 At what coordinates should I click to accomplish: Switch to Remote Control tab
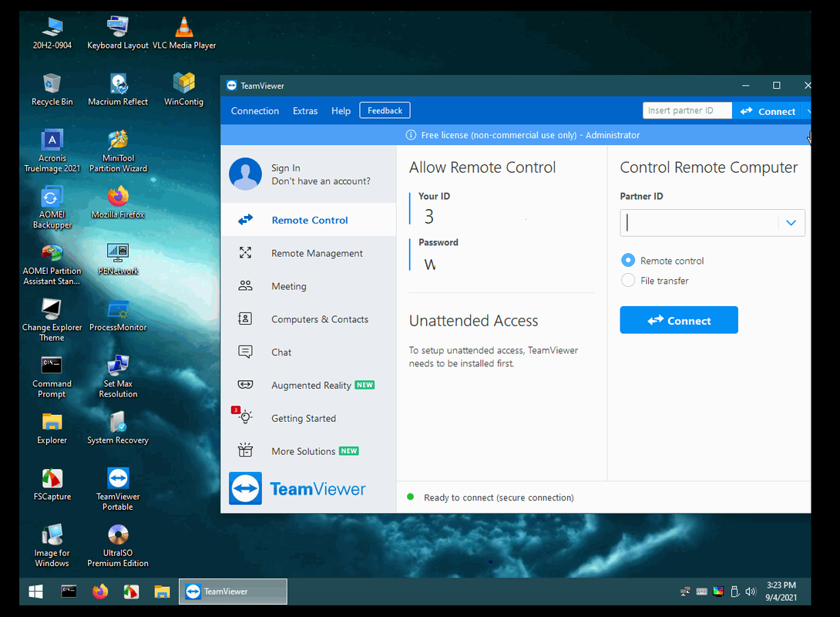(x=308, y=220)
